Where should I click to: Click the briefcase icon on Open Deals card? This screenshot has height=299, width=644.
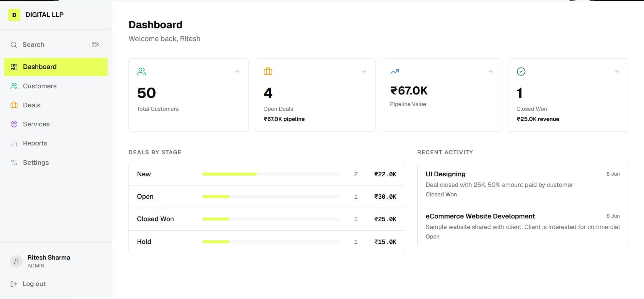coord(268,71)
